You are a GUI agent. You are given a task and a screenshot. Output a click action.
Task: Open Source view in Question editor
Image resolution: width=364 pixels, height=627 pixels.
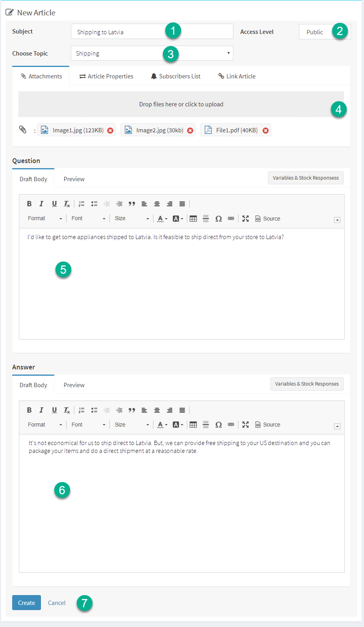coord(268,219)
